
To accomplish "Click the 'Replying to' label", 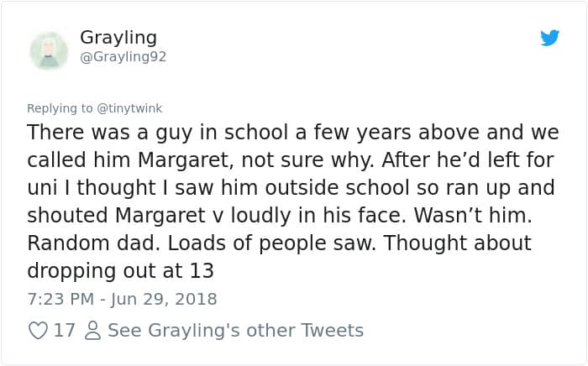I will (59, 108).
